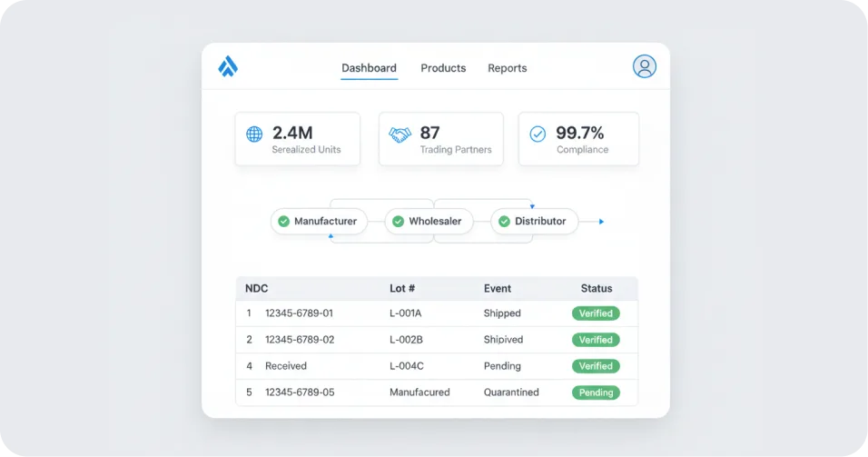Screen dimensions: 868x457
Task: Click the NDC column header
Action: (256, 289)
